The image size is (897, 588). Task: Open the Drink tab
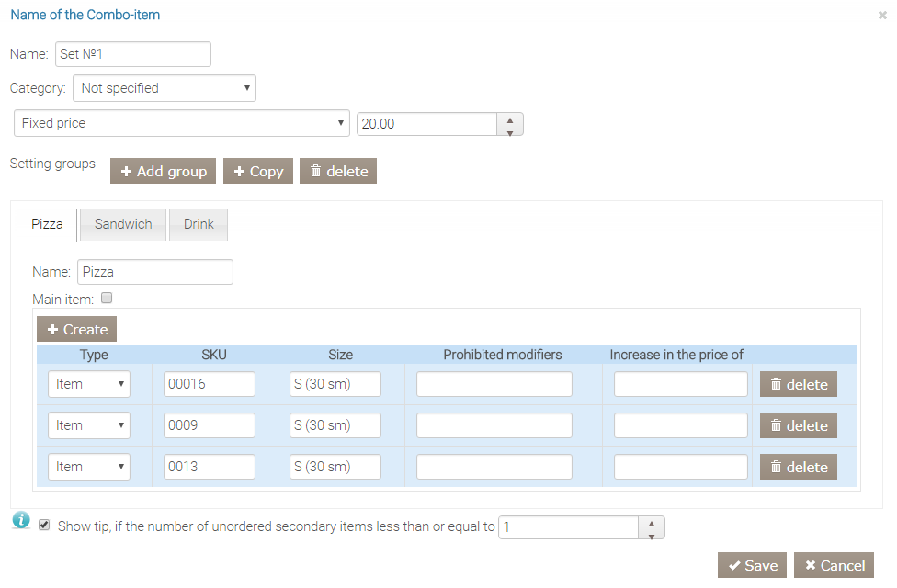click(199, 224)
